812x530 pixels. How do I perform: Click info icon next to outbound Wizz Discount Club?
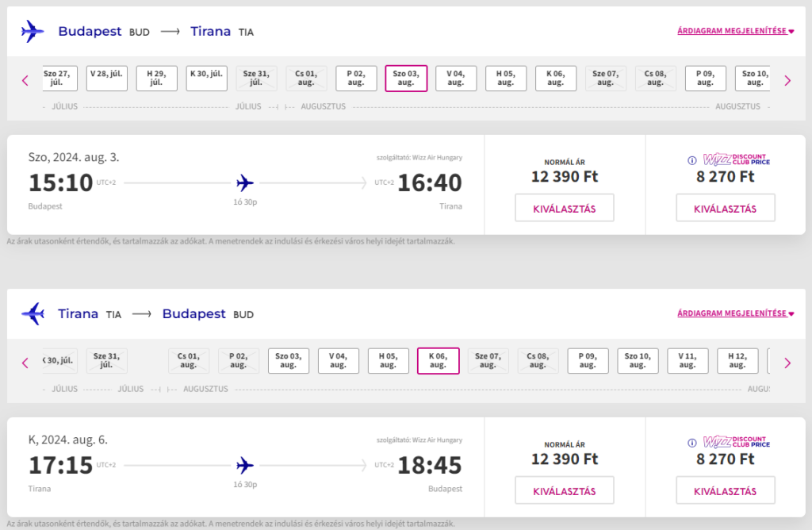[692, 160]
